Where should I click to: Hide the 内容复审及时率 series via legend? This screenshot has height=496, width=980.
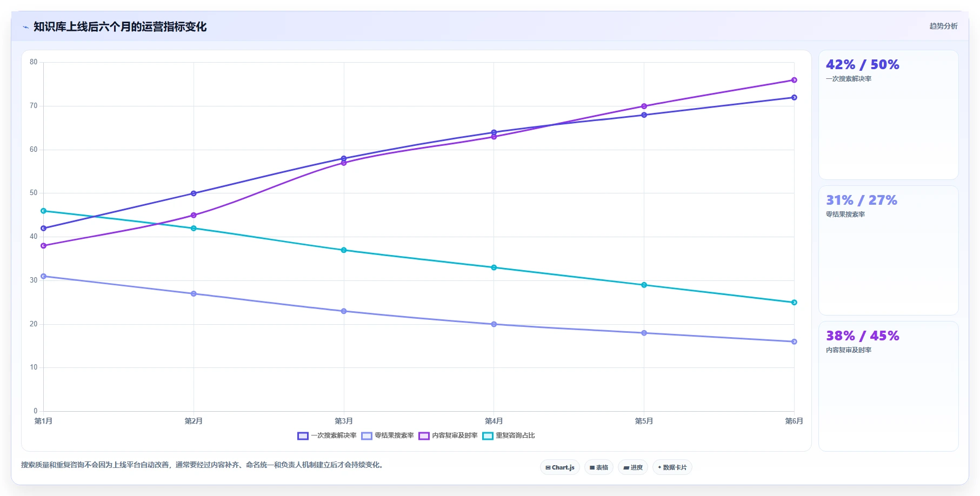[x=448, y=436]
